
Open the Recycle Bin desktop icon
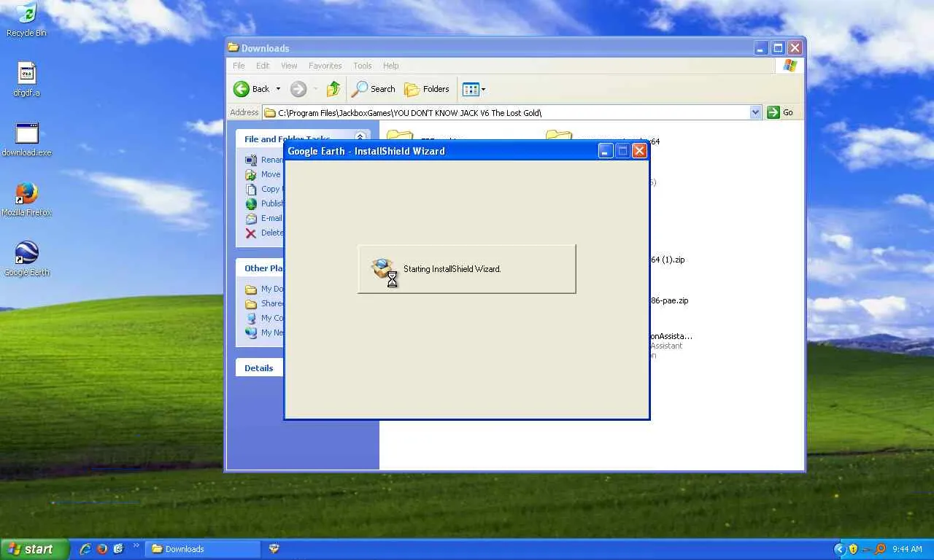click(x=26, y=20)
